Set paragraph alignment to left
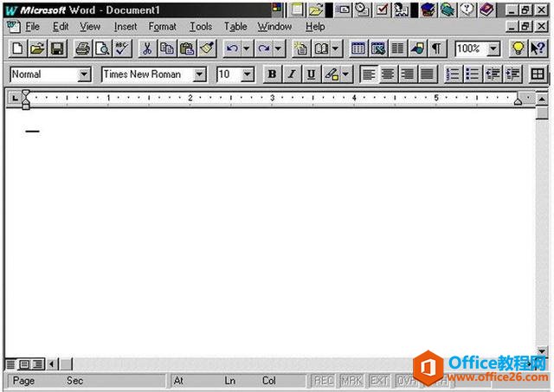The height and width of the screenshot is (392, 554). 369,74
